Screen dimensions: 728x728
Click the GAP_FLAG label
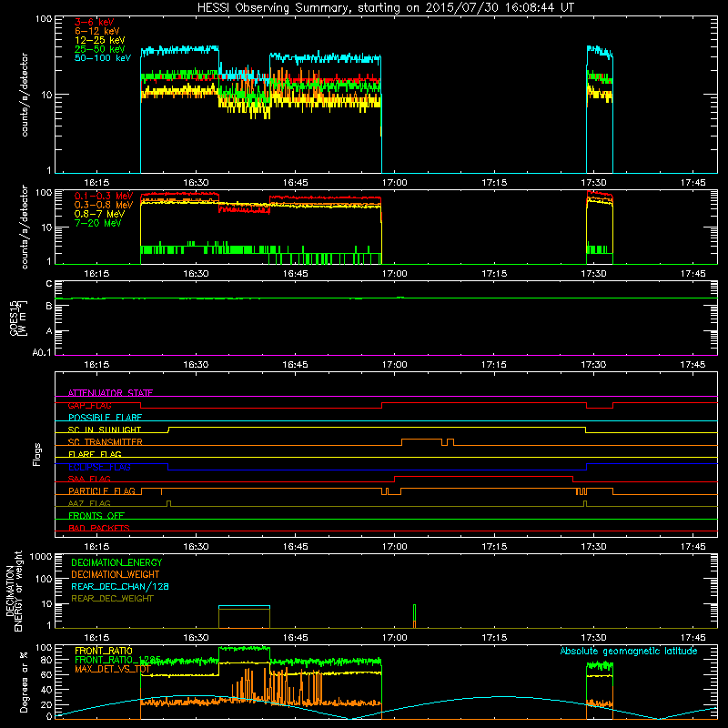90,405
